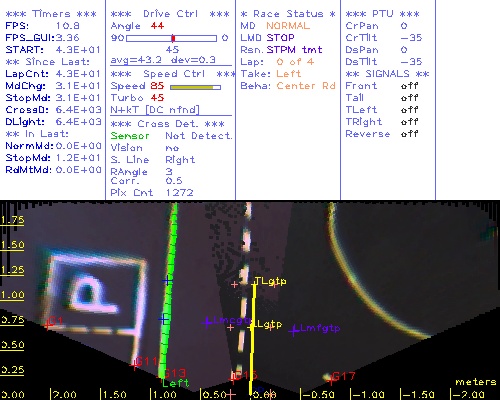Click the Angle slider bar
500x400 pixels.
tap(171, 38)
